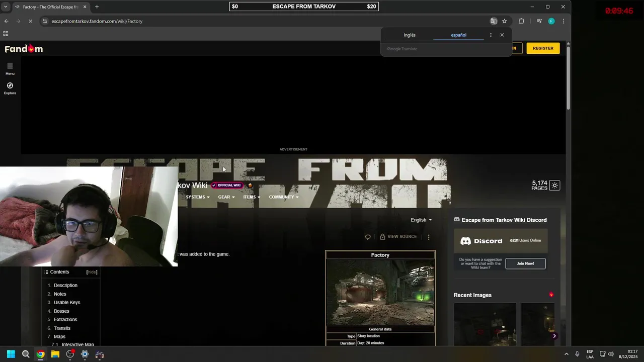Screen dimensions: 644x362
Task: Go to Extractions in Contents
Action: [65, 320]
